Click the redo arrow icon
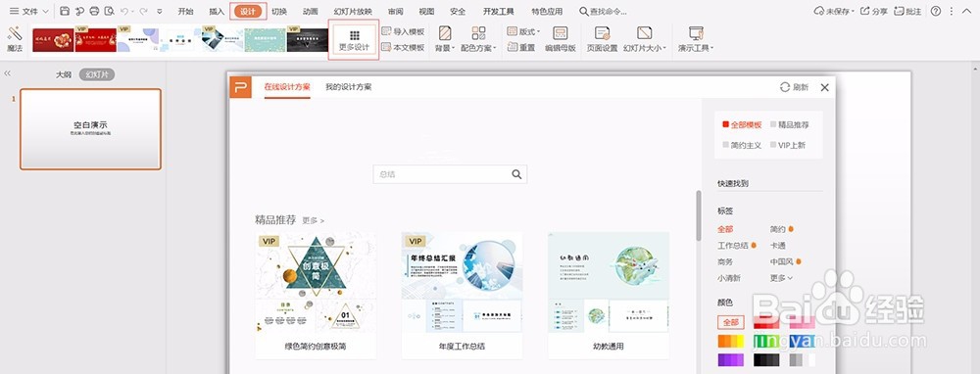Image resolution: width=980 pixels, height=374 pixels. 143,11
